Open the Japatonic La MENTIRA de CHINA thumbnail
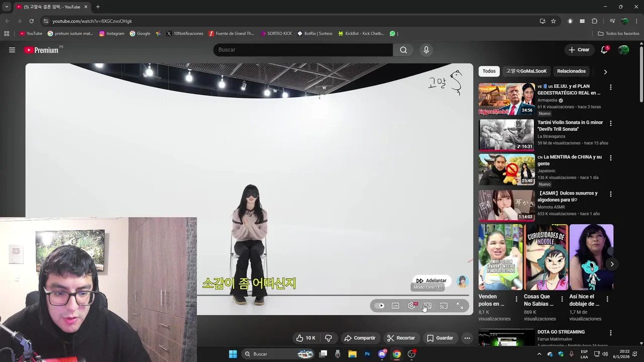The height and width of the screenshot is (362, 644). point(507,169)
